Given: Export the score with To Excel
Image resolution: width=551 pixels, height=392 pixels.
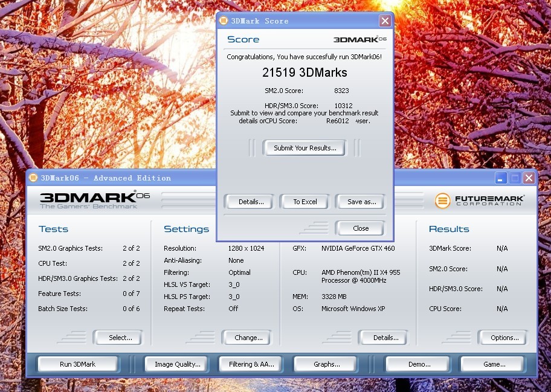Looking at the screenshot, I should [305, 202].
